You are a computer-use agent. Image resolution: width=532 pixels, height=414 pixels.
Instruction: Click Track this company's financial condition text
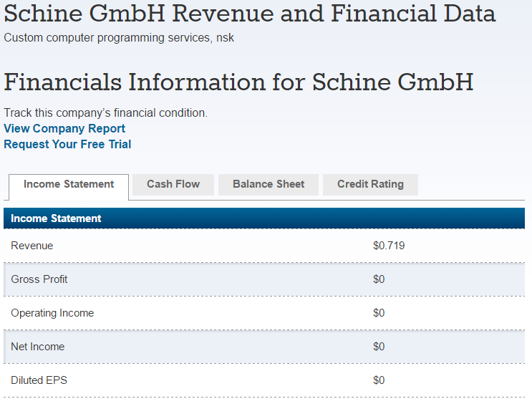(105, 113)
